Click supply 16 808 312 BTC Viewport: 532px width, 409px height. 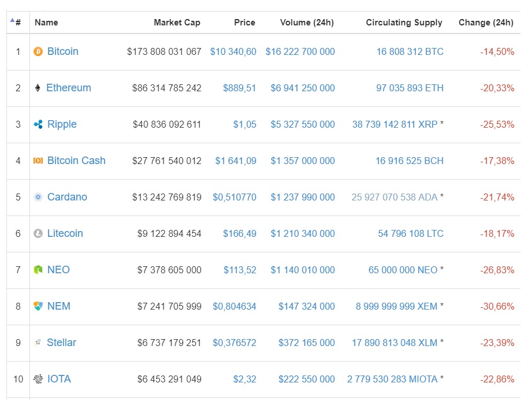pyautogui.click(x=410, y=51)
